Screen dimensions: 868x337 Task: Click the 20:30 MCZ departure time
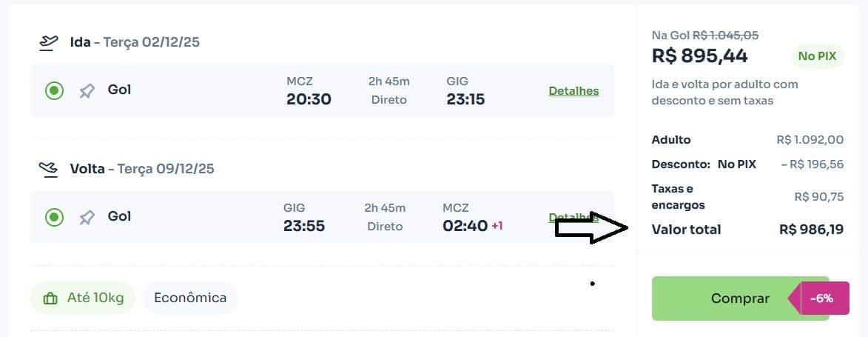coord(309,99)
